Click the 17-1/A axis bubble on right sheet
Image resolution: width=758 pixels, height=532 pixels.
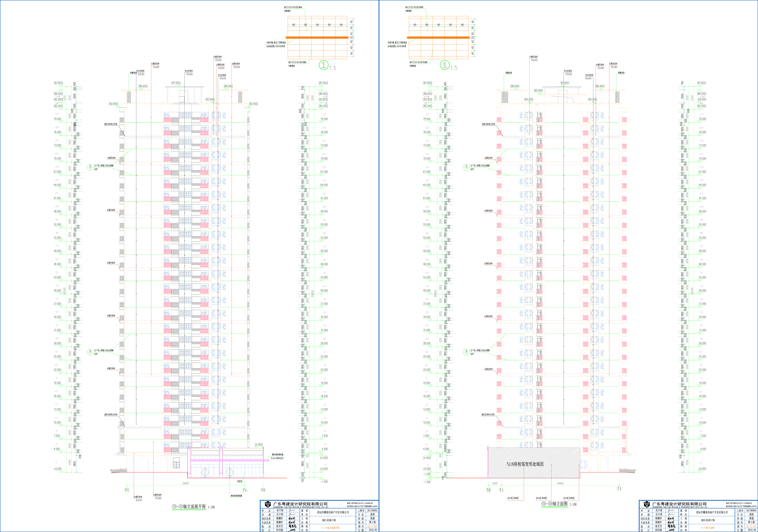[x=489, y=490]
